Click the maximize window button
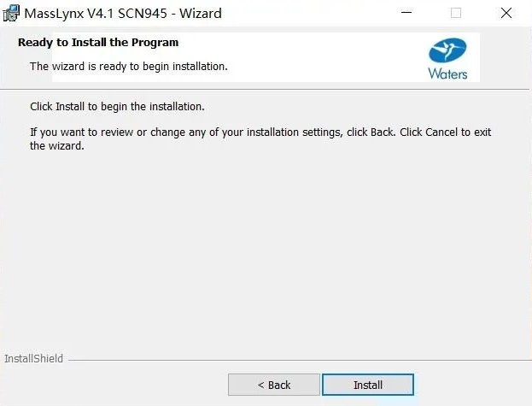The image size is (532, 406). point(456,13)
